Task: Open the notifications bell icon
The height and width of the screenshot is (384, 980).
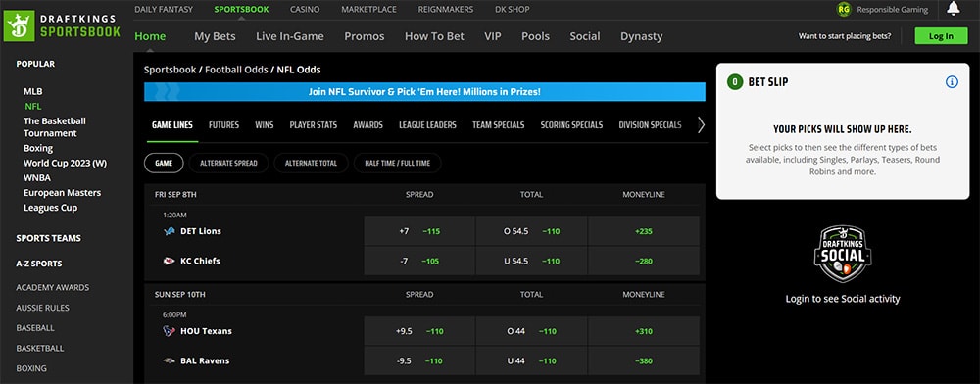Action: pyautogui.click(x=953, y=9)
